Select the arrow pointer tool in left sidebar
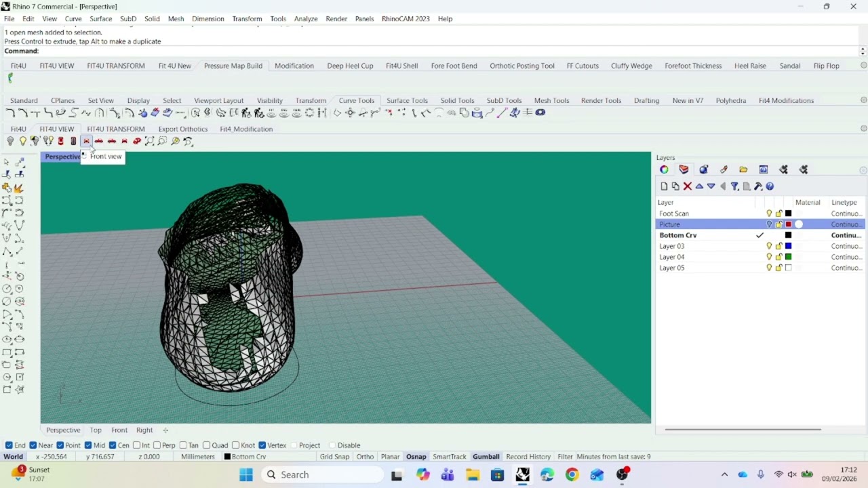 click(x=7, y=162)
